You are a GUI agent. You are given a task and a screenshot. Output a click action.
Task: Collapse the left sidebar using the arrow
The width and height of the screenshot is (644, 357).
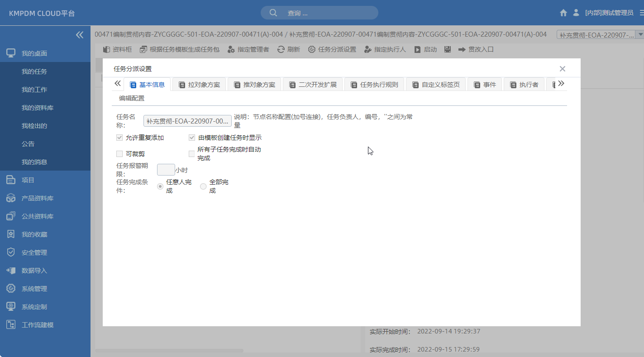coord(80,34)
